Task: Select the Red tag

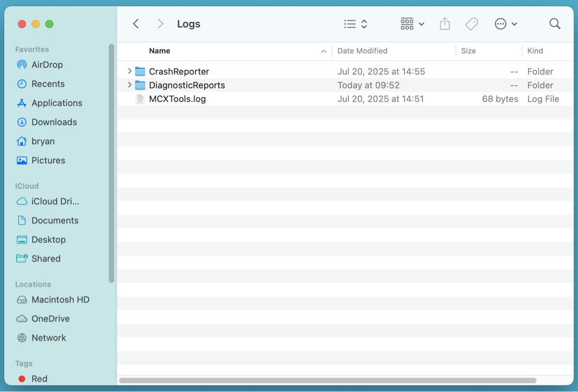Action: [x=40, y=379]
